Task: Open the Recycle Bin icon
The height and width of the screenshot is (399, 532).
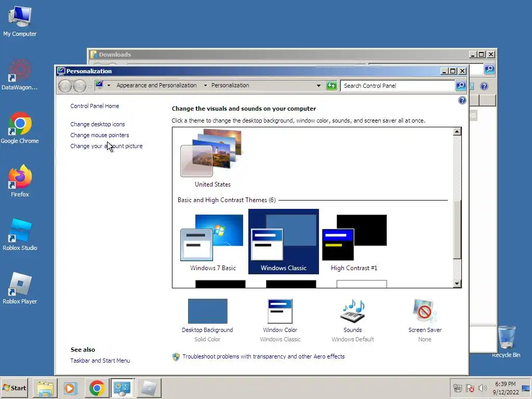Action: (x=506, y=341)
